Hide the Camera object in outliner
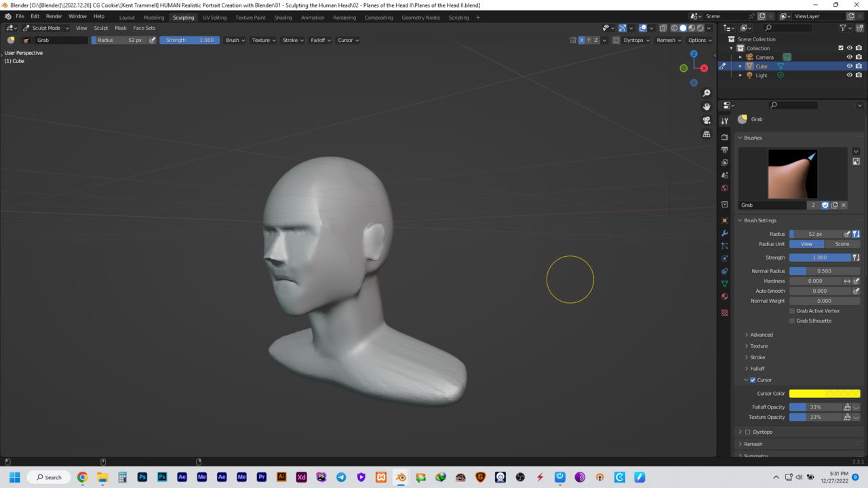The width and height of the screenshot is (868, 488). [x=849, y=57]
